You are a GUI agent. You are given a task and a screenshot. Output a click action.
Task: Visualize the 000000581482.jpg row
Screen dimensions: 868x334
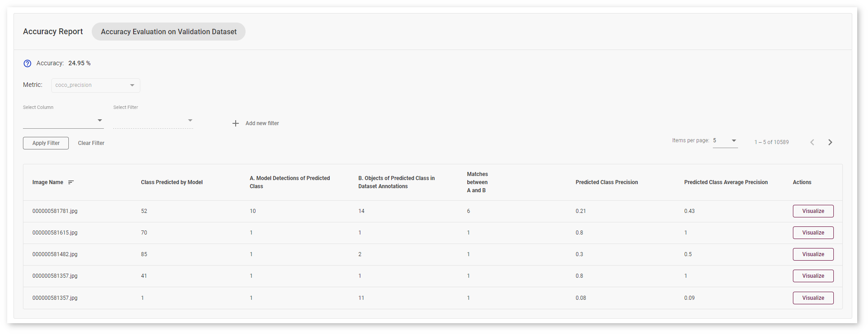pos(813,254)
